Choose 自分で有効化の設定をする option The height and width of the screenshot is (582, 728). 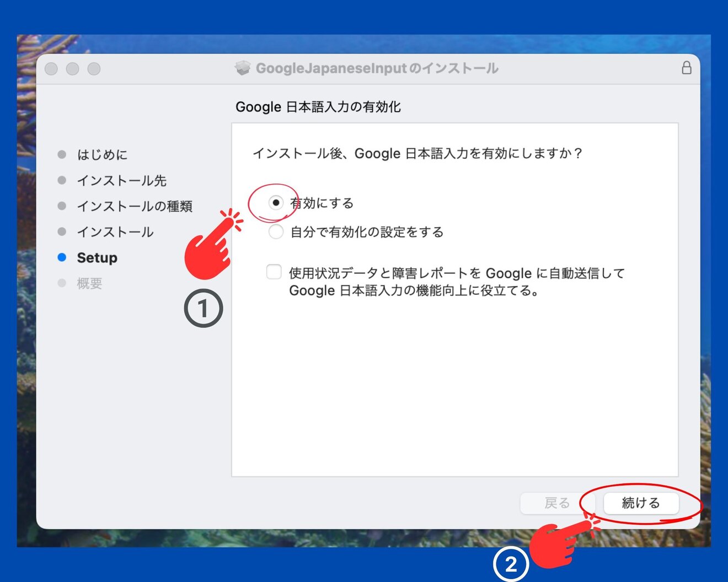pyautogui.click(x=276, y=231)
